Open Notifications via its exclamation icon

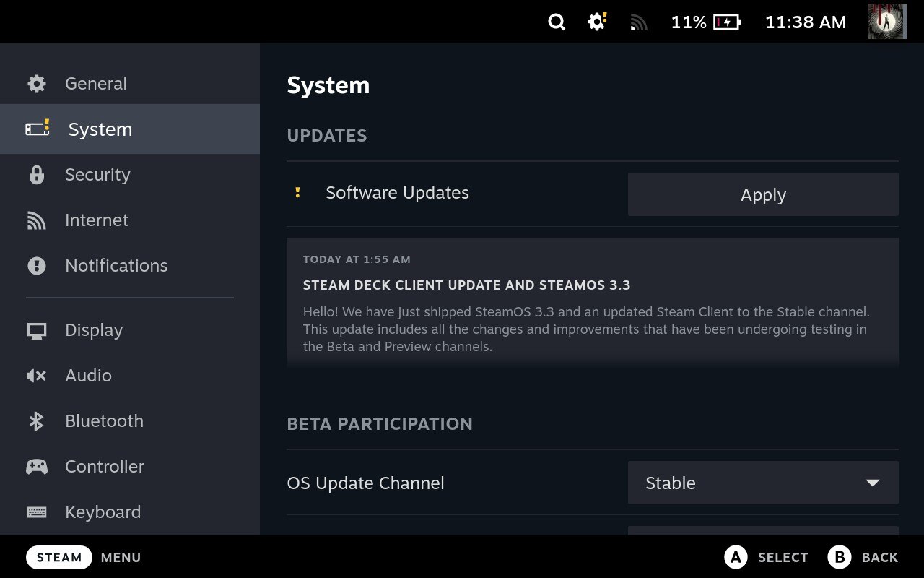(x=36, y=265)
